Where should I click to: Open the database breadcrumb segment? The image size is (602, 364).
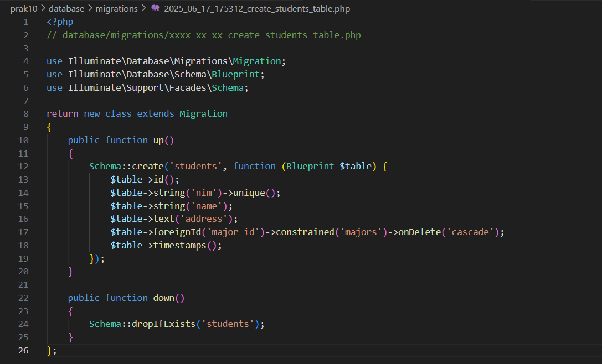[66, 8]
